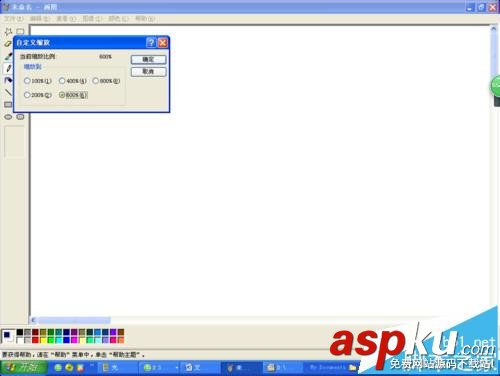
Task: Open the Windows 开始 Start button
Action: (x=24, y=368)
